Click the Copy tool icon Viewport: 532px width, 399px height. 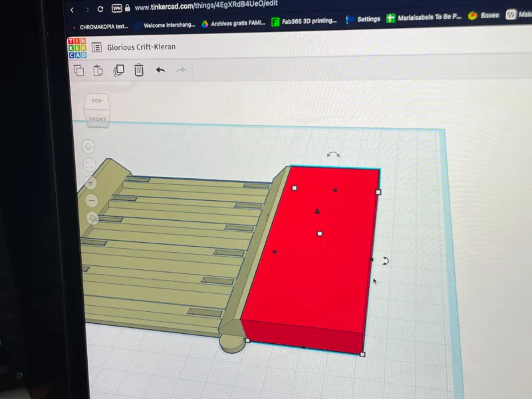(x=78, y=70)
